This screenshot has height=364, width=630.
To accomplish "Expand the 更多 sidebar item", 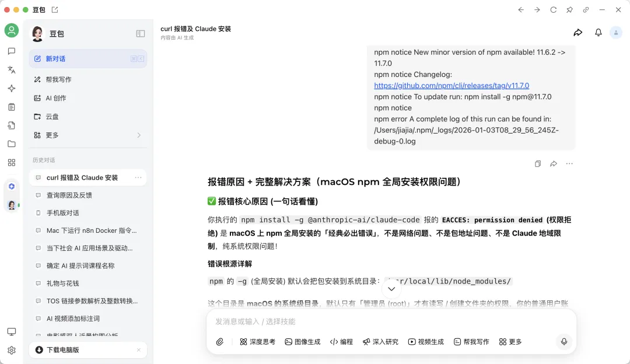I will pyautogui.click(x=88, y=135).
